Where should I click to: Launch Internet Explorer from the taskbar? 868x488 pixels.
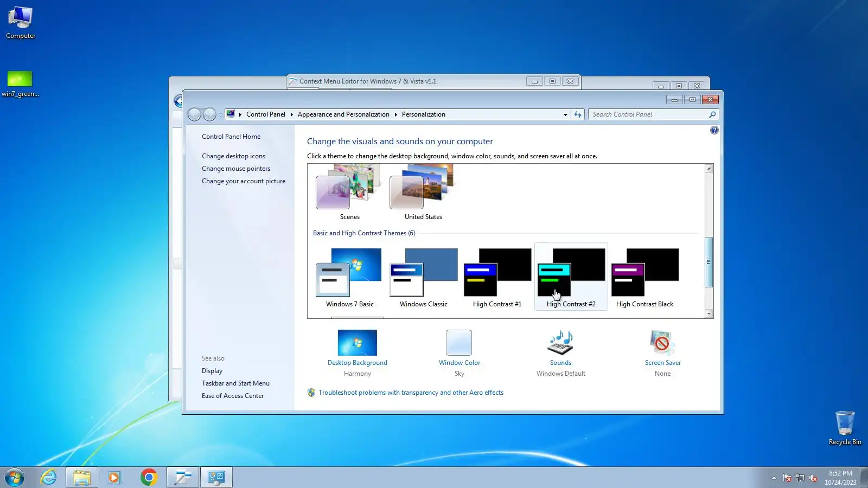click(49, 477)
